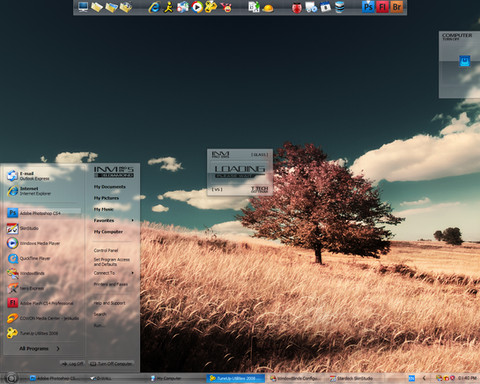The image size is (480, 384).
Task: Open Windows Media Player dock icon
Action: pos(197,7)
